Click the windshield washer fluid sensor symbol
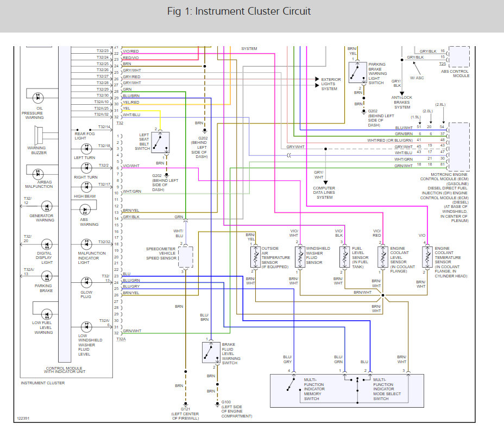Viewport: 504px width, 437px height. [300, 257]
